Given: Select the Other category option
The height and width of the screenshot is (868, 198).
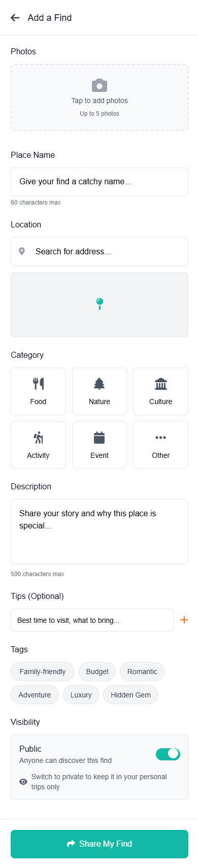Looking at the screenshot, I should click(161, 445).
